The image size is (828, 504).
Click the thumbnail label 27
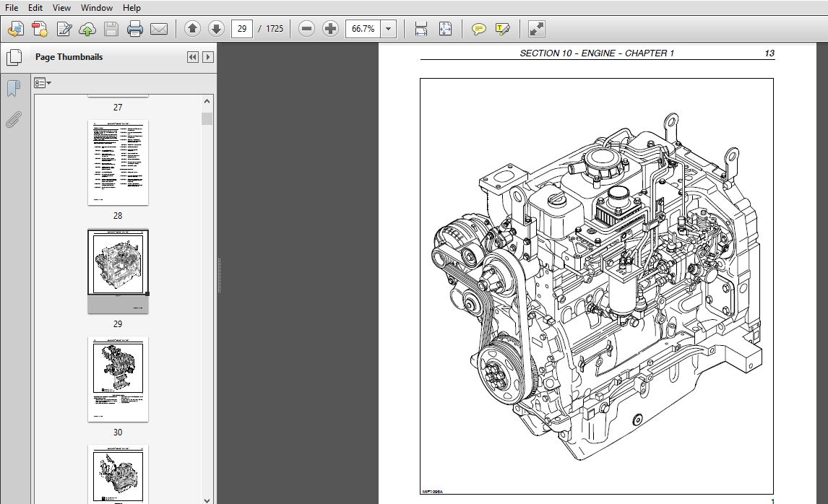(118, 107)
